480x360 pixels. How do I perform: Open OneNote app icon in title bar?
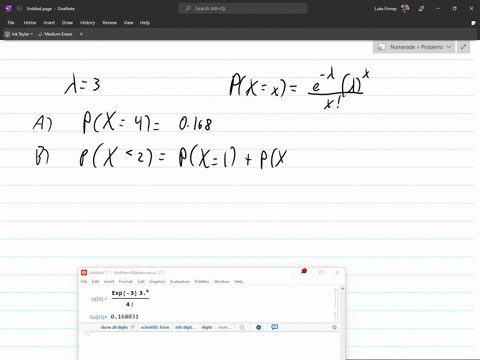click(9, 9)
